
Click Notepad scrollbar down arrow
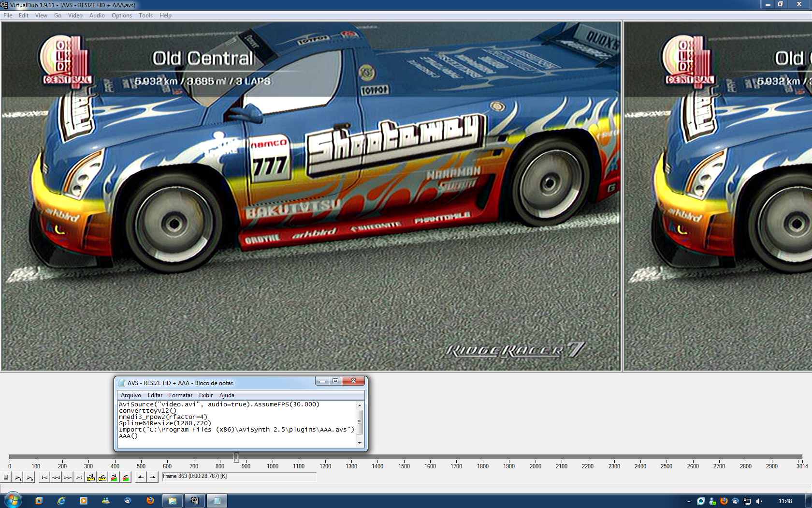(359, 443)
